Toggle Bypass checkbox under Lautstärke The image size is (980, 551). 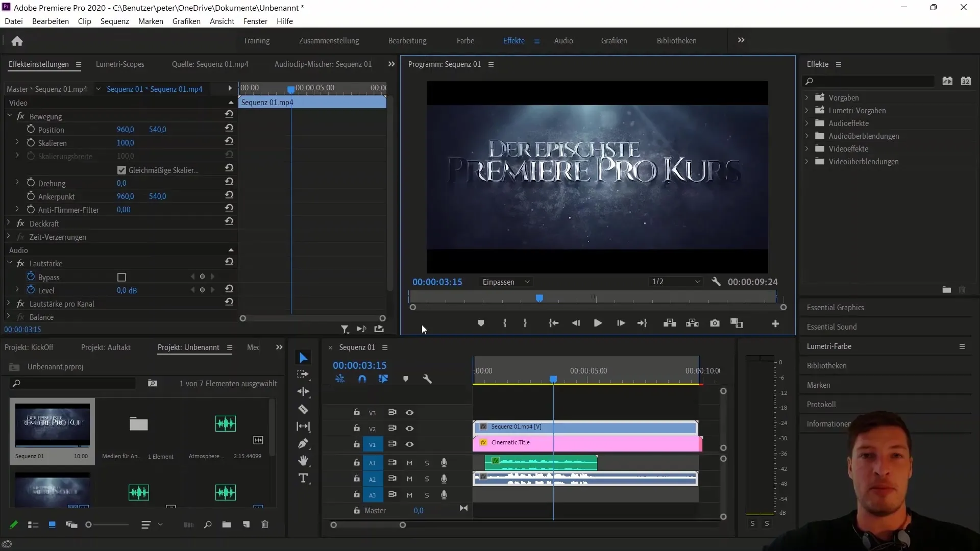click(x=121, y=277)
